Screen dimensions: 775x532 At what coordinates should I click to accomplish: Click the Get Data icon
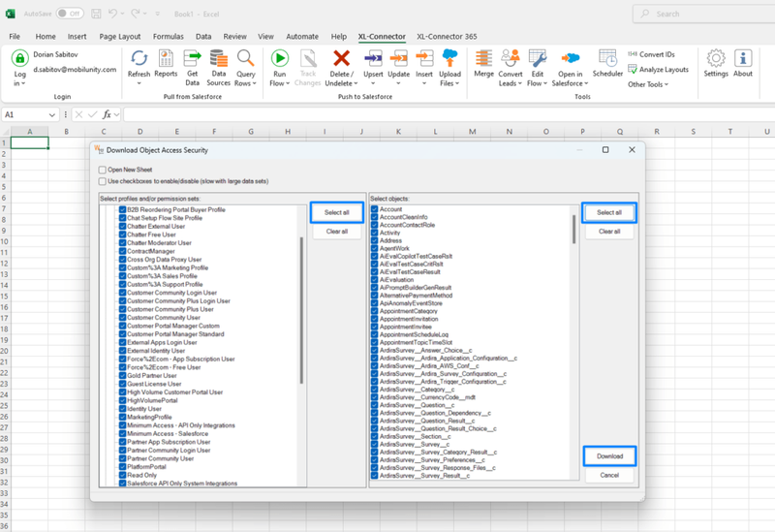[x=192, y=58]
